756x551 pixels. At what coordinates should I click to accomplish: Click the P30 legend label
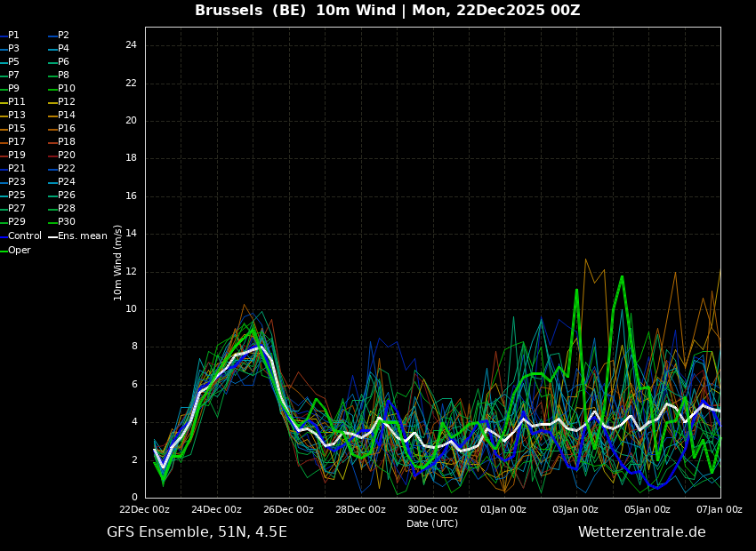tap(67, 222)
